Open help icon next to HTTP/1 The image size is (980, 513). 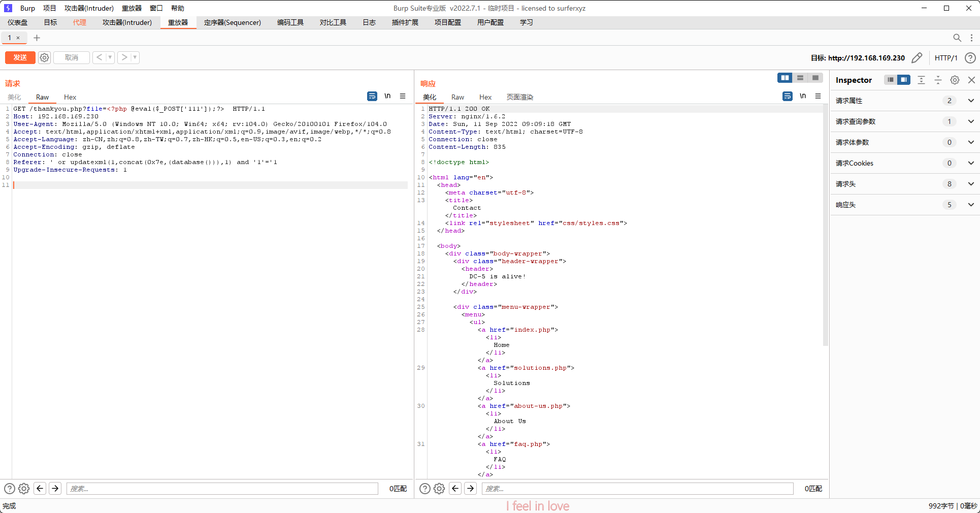pyautogui.click(x=970, y=58)
